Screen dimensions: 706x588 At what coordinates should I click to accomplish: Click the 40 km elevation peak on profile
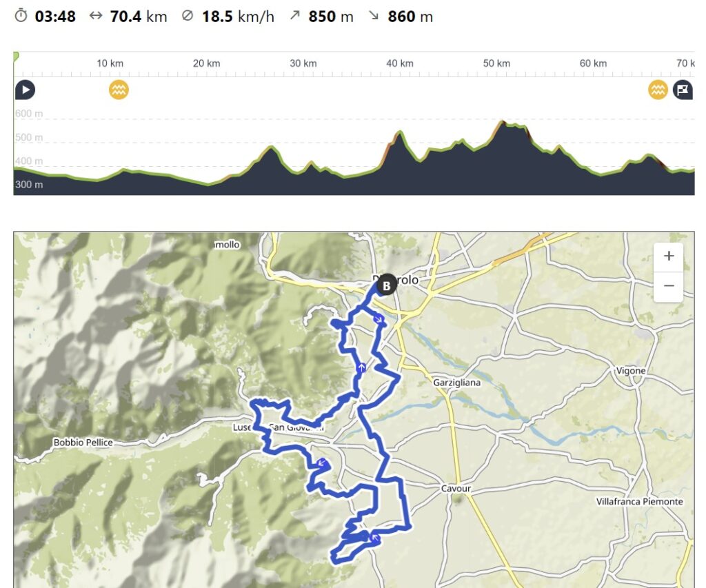pos(399,132)
